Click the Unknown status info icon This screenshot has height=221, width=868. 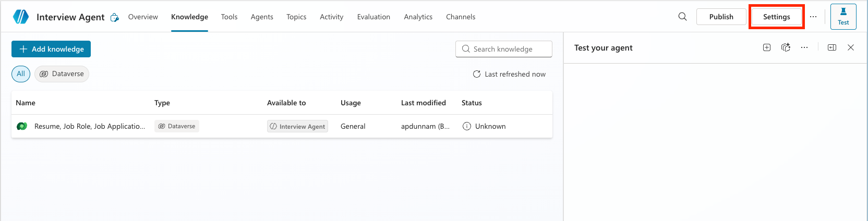pos(467,126)
